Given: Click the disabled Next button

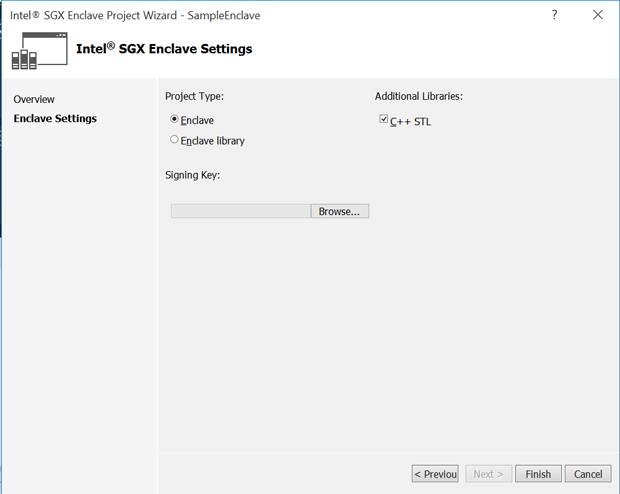Looking at the screenshot, I should 487,473.
